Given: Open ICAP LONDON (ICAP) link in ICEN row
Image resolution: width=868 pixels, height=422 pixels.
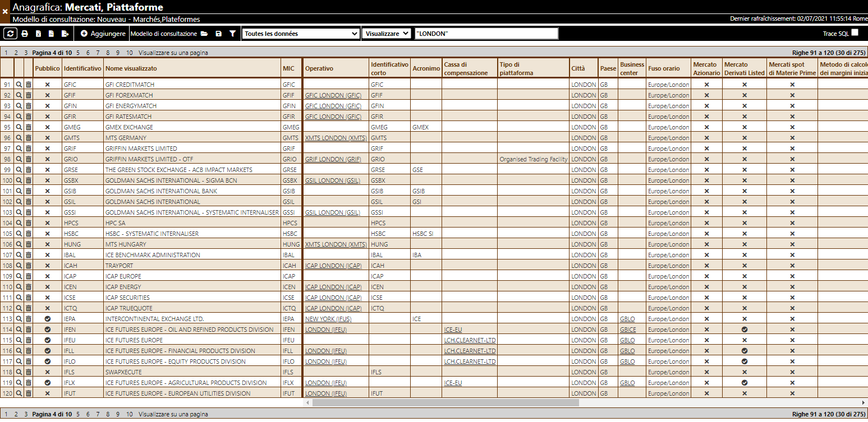Looking at the screenshot, I should [333, 287].
